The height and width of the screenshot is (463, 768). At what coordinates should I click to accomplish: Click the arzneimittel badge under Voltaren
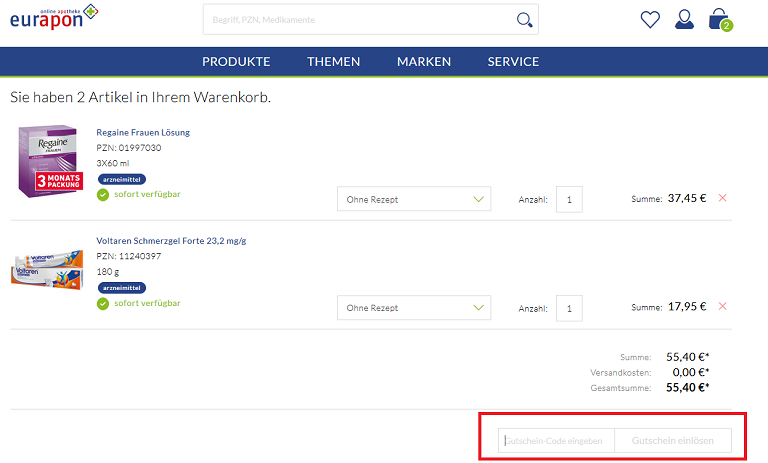[122, 288]
